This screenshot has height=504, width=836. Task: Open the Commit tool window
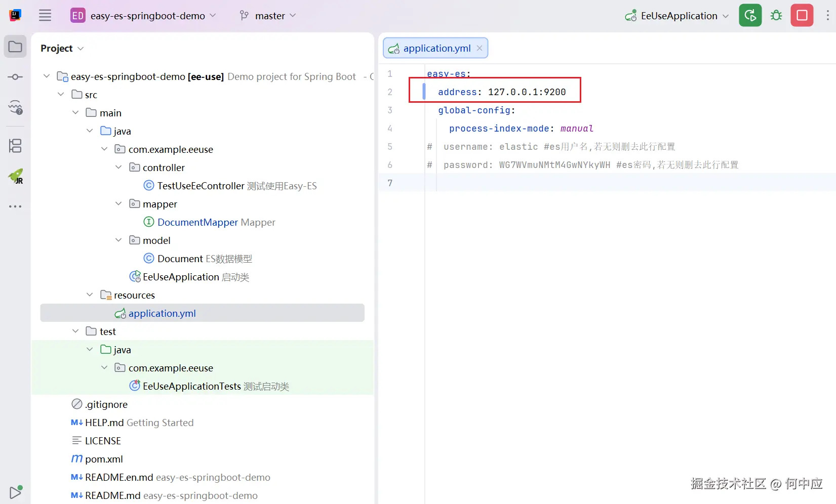coord(15,77)
